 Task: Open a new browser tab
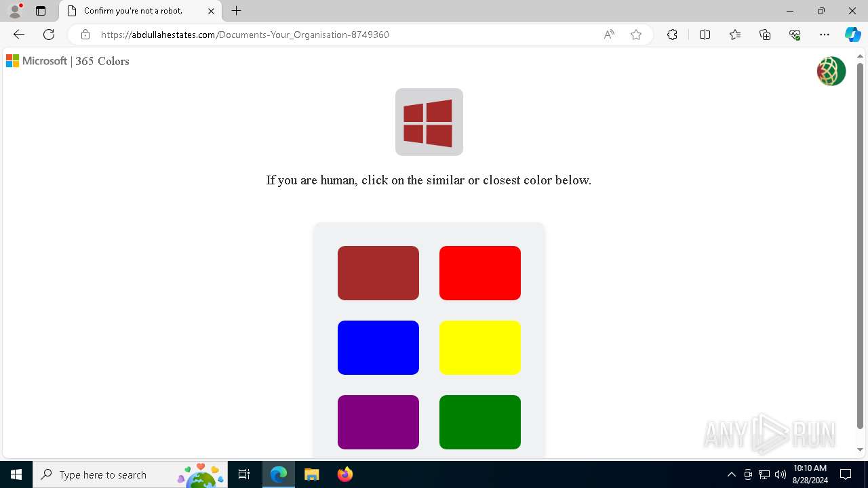(236, 11)
